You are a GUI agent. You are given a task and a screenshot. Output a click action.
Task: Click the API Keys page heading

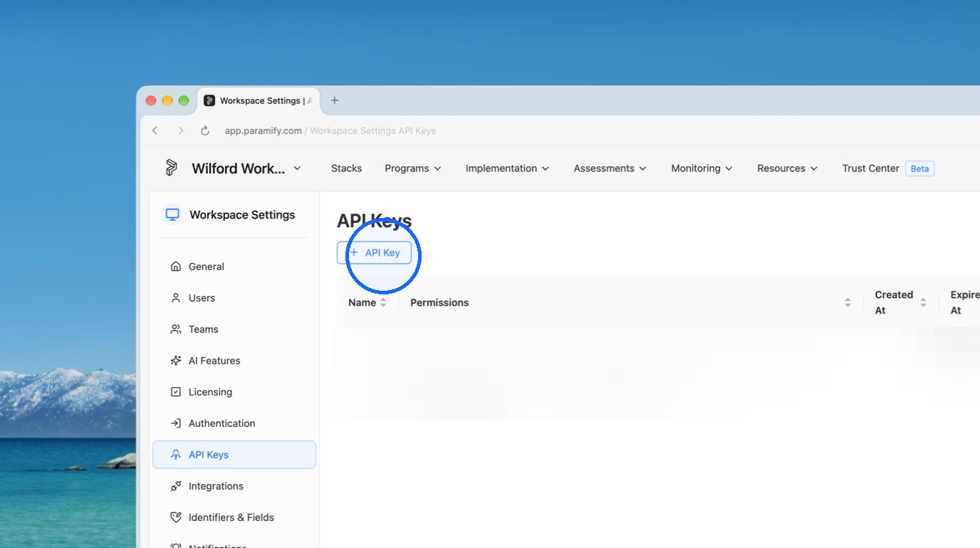374,221
